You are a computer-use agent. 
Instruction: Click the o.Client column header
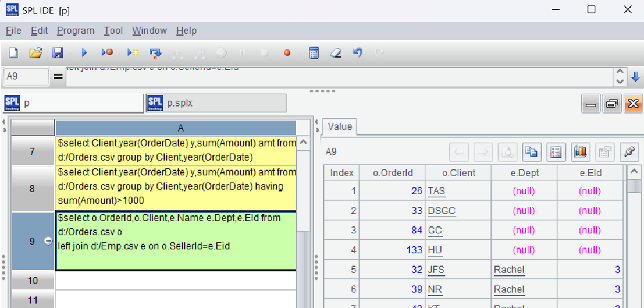tap(458, 173)
